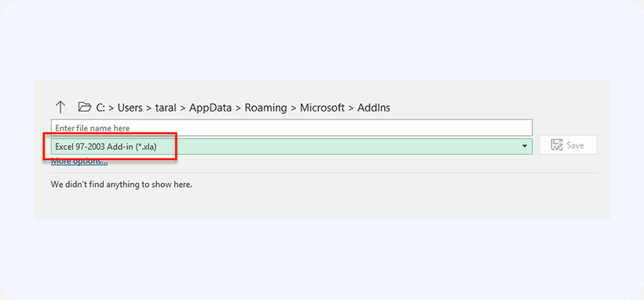This screenshot has height=300, width=644.
Task: Click the floppy disk icon on Save
Action: click(557, 145)
